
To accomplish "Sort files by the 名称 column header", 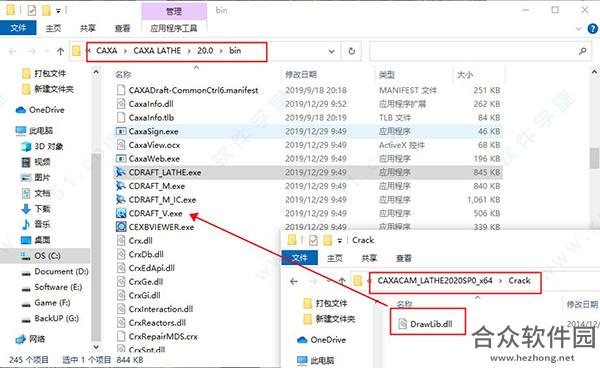I will click(123, 75).
